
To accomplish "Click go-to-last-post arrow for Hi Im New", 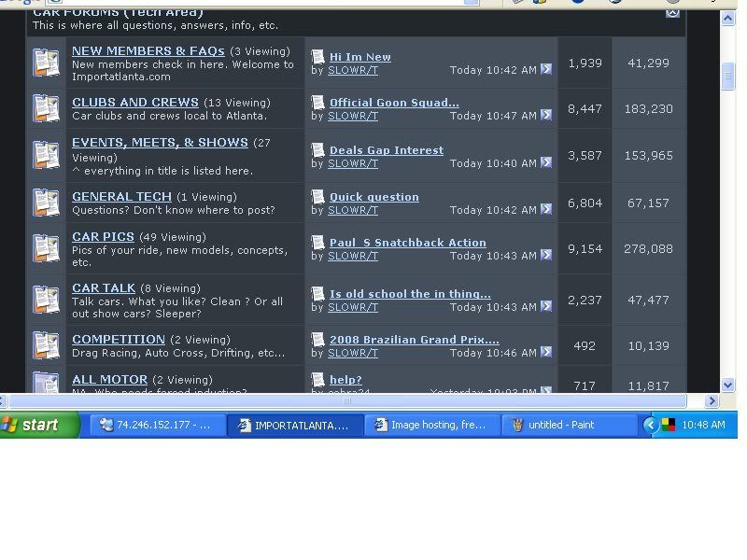I will pyautogui.click(x=546, y=70).
